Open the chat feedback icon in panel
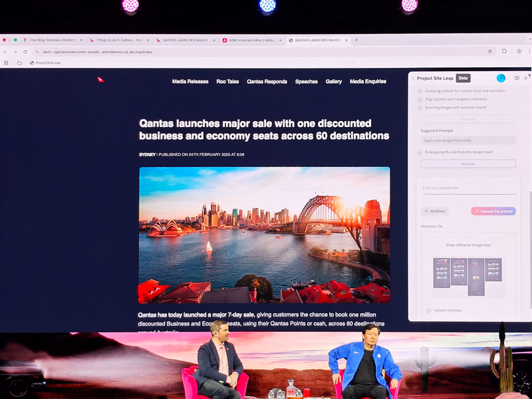This screenshot has width=532, height=399. click(x=517, y=78)
